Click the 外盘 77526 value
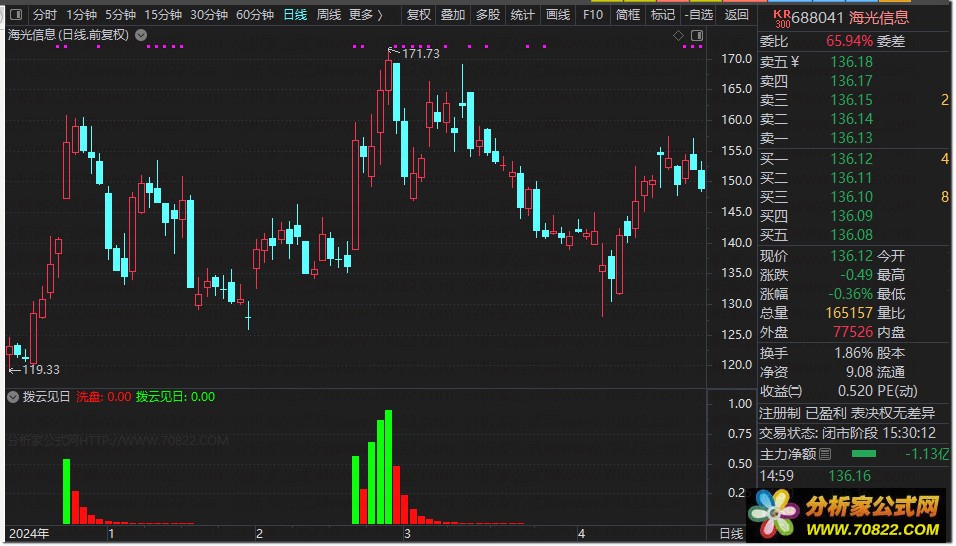The height and width of the screenshot is (546, 956). pos(853,332)
